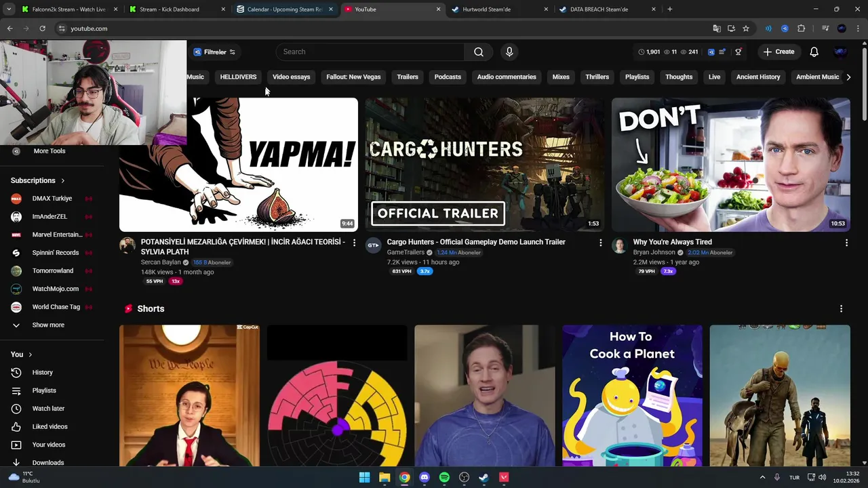Viewport: 868px width, 488px height.
Task: Expand Show more under Subscriptions
Action: [x=49, y=325]
